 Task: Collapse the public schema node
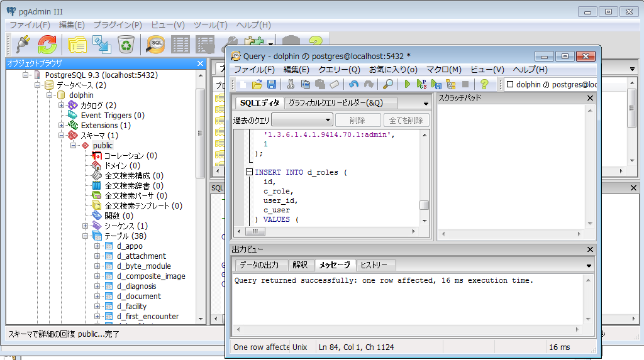click(x=73, y=145)
